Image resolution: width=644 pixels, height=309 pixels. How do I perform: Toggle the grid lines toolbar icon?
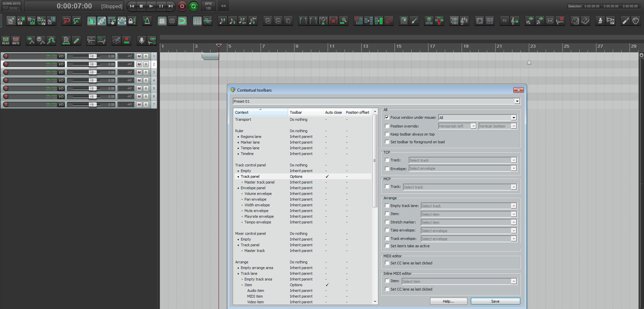click(x=162, y=21)
